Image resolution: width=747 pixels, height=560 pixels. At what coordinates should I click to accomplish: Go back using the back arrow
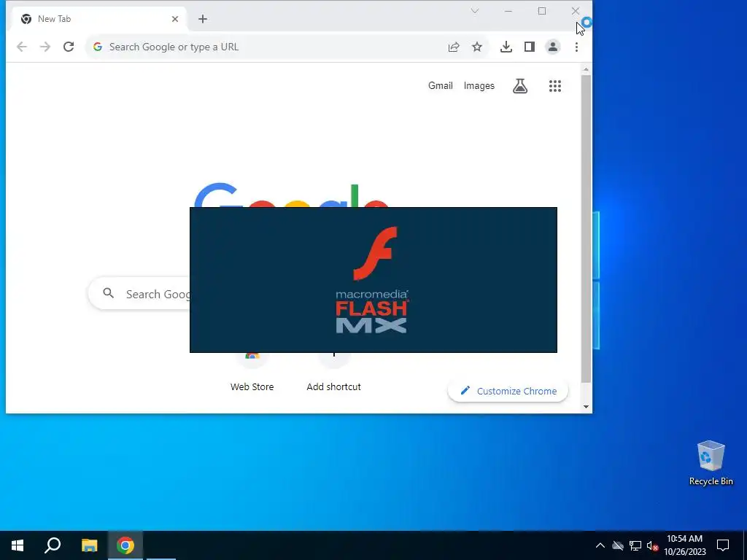[21, 47]
